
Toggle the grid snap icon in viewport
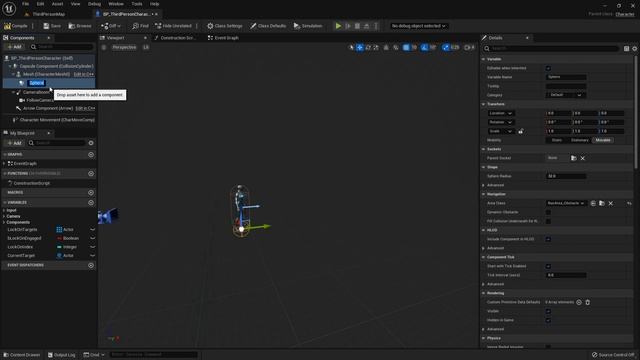(x=406, y=47)
